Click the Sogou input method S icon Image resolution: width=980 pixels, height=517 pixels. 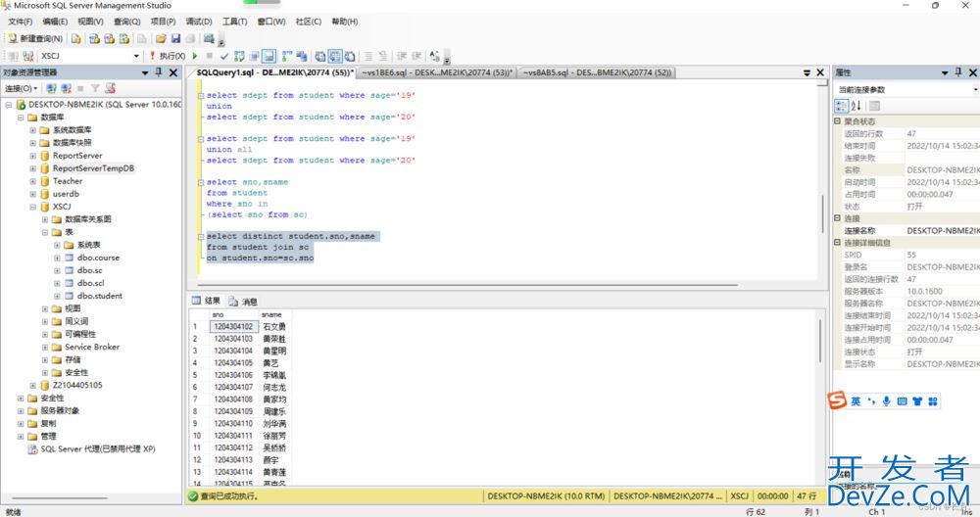coord(838,400)
